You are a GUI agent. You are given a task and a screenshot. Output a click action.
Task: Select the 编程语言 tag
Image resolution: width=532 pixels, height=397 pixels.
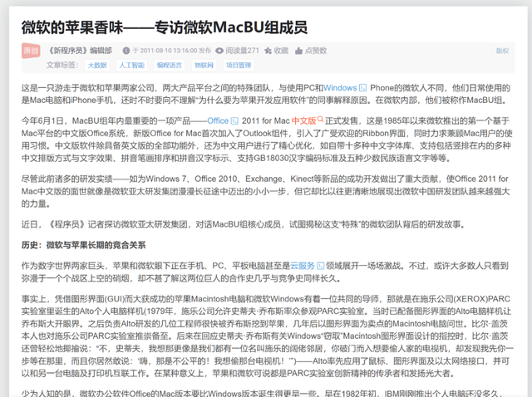[x=169, y=65]
